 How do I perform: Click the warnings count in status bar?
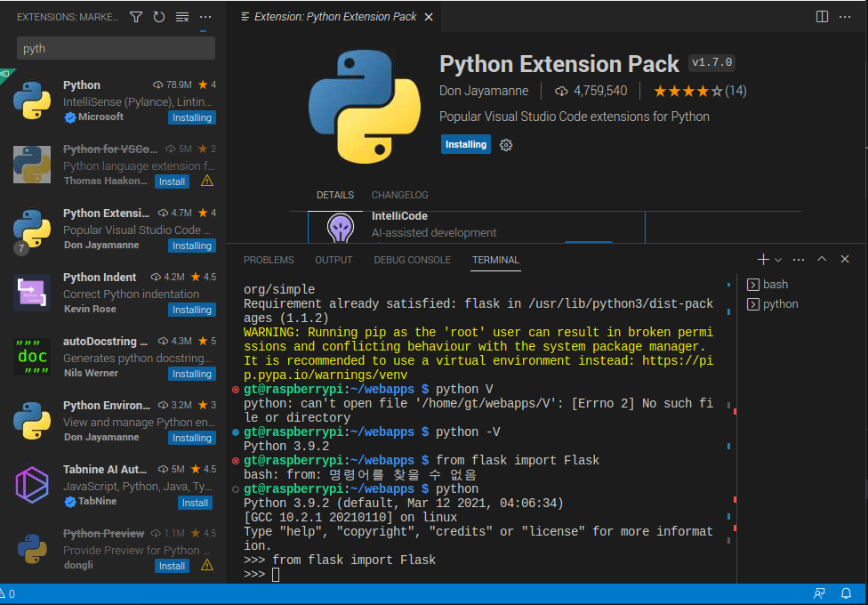8,594
